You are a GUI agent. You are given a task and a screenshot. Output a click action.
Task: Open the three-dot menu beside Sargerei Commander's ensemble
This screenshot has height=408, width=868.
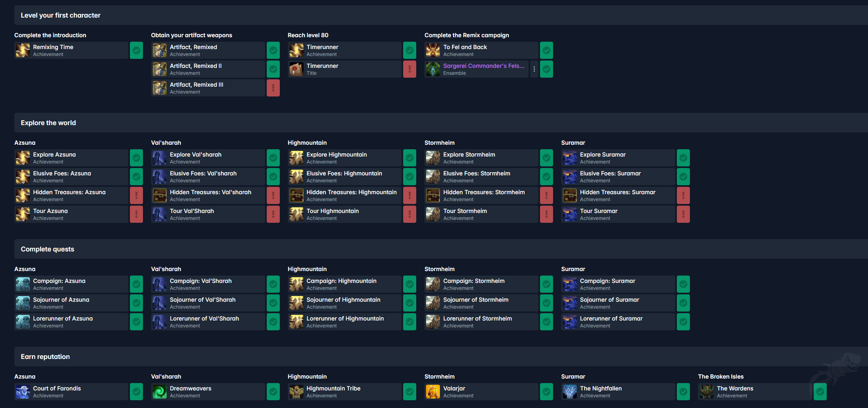[534, 69]
